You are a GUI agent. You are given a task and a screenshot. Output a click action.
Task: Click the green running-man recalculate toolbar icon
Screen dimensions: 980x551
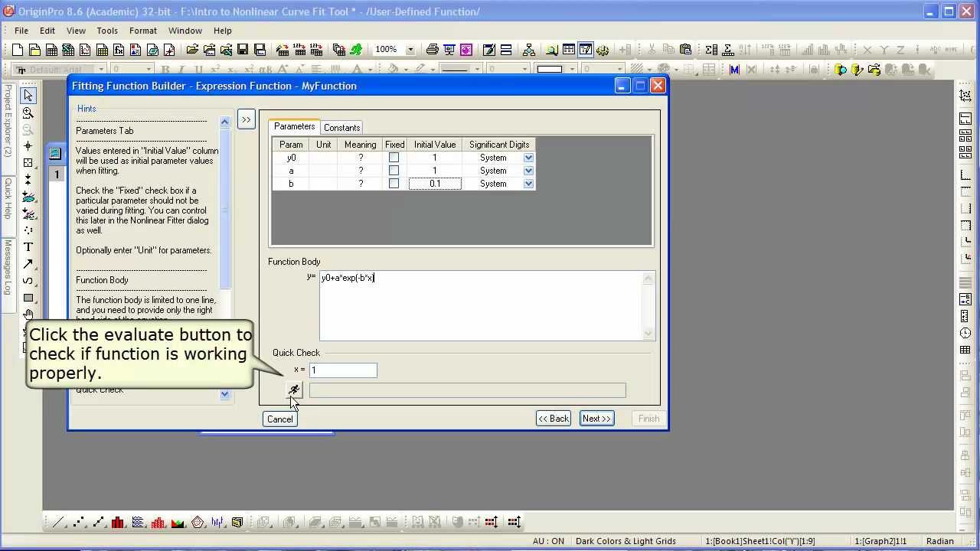tap(356, 50)
